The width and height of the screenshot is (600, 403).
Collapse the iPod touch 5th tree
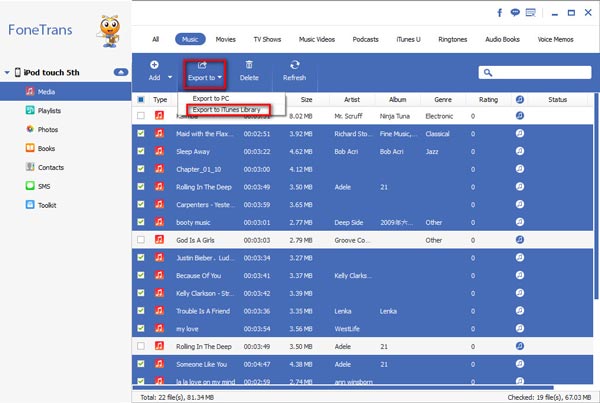tap(7, 72)
